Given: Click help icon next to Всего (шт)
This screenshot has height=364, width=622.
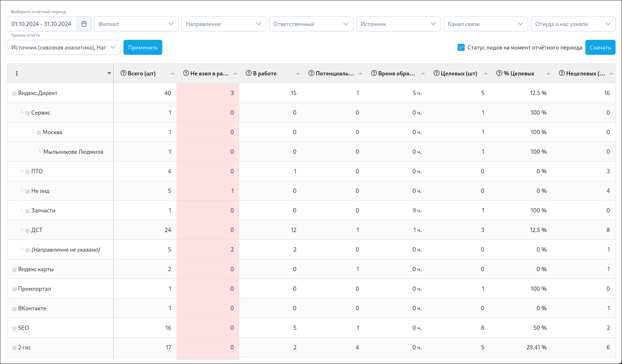Looking at the screenshot, I should tap(123, 73).
